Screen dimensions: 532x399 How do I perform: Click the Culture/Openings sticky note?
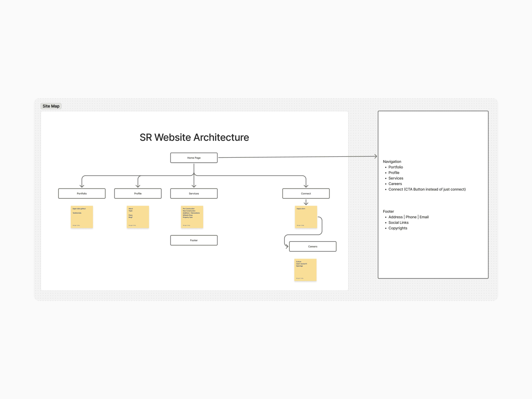pos(305,270)
